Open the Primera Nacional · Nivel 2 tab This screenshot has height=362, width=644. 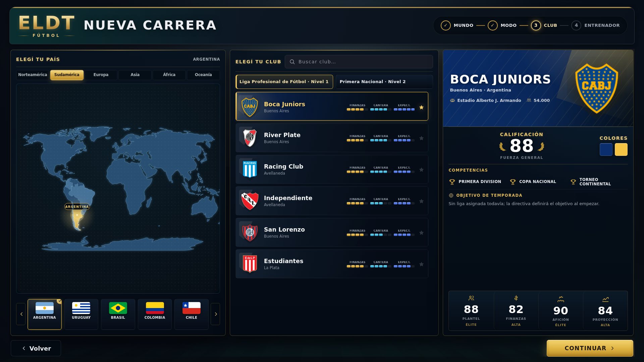tap(384, 82)
